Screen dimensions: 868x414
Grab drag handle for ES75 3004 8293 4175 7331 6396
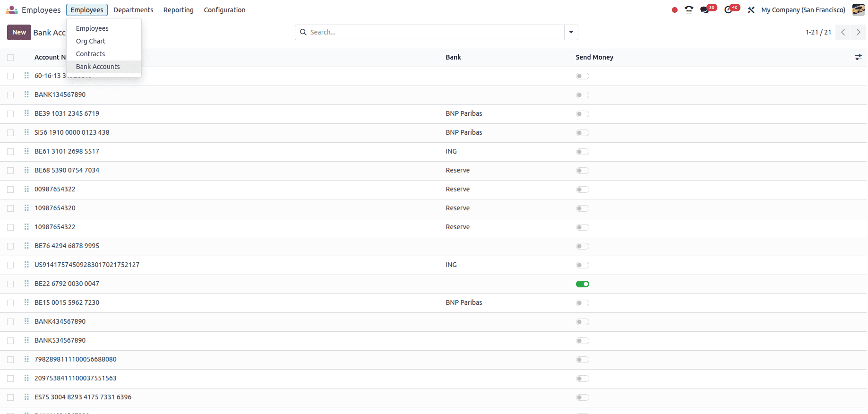[26, 397]
